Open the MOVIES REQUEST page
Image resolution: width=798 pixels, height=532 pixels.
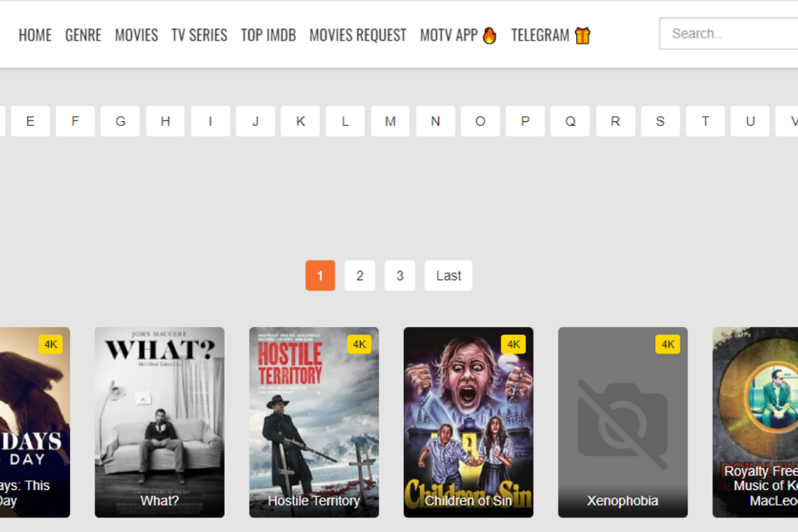(358, 35)
